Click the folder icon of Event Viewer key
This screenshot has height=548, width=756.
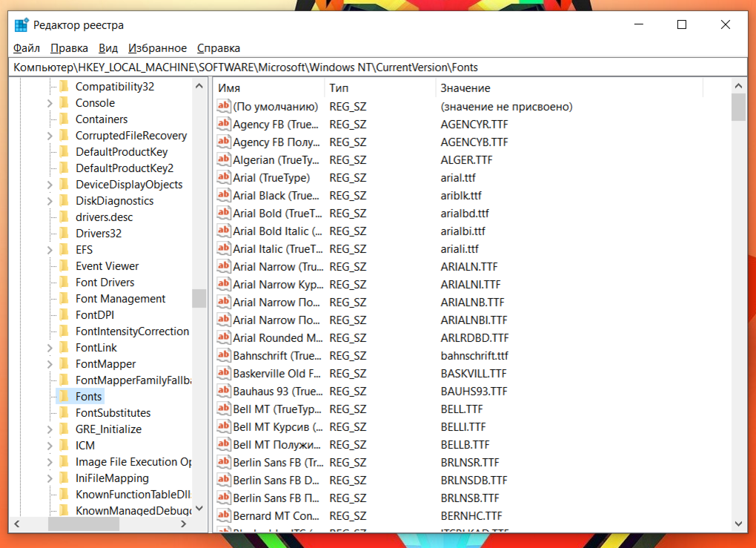tap(64, 265)
